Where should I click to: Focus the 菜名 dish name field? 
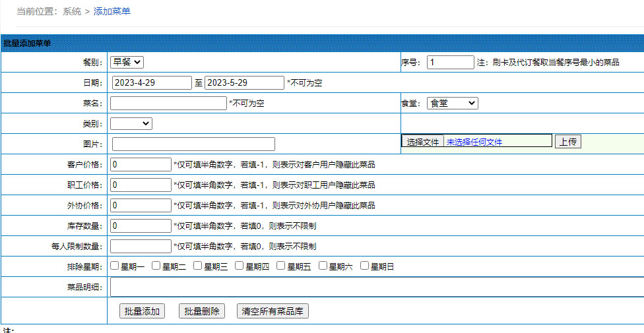click(168, 104)
